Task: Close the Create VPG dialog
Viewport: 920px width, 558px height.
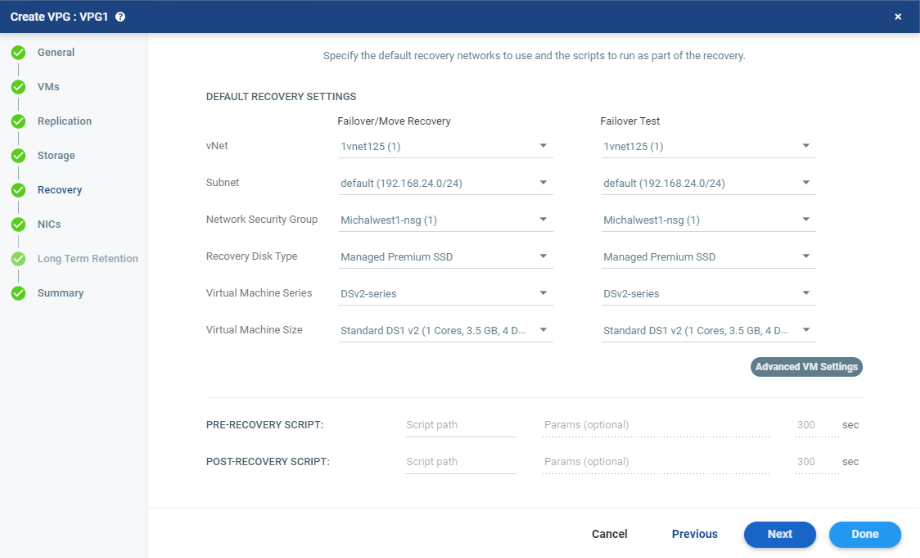Action: click(898, 17)
